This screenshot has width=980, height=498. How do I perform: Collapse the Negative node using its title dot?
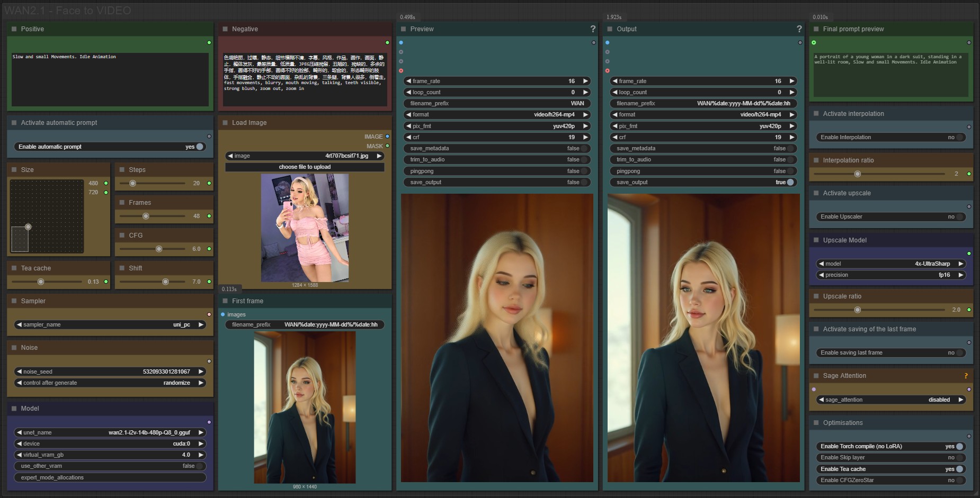[225, 29]
